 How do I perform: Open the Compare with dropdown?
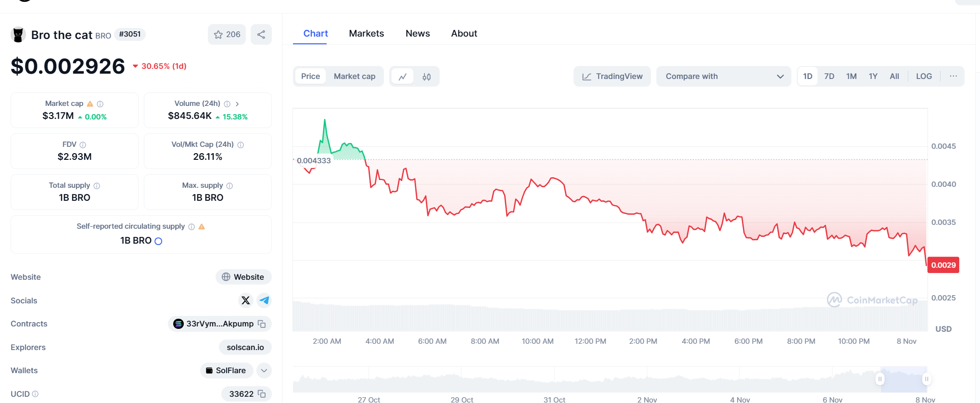coord(723,77)
